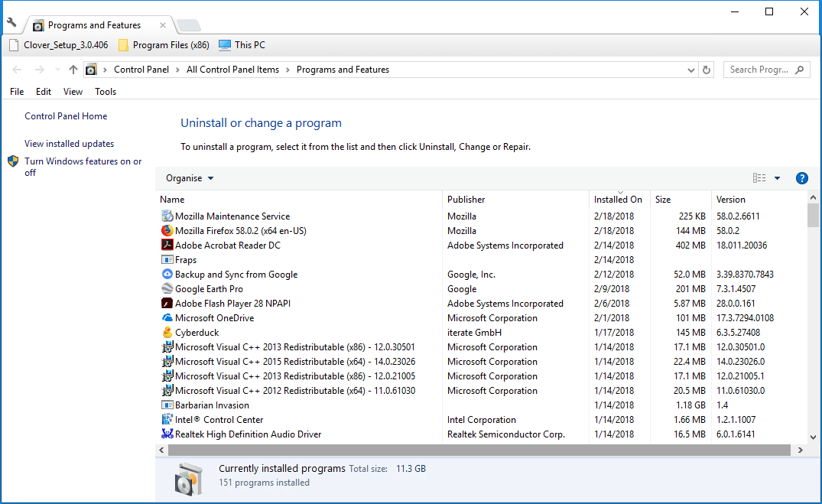Sort by the Name column header

(299, 200)
